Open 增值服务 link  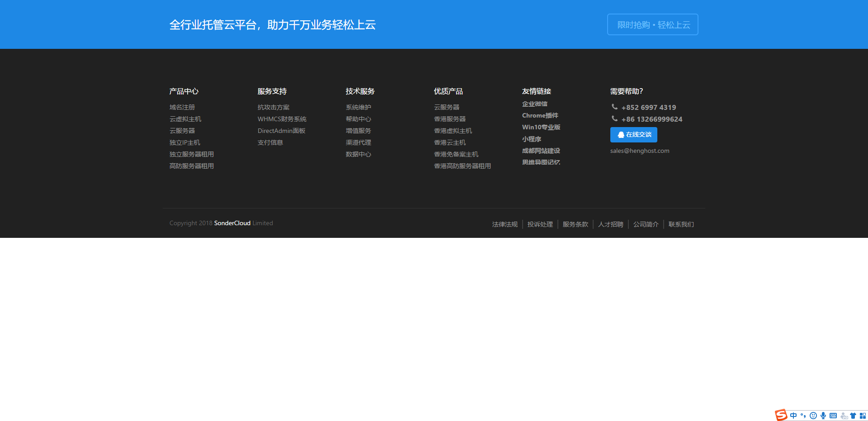[x=359, y=131]
